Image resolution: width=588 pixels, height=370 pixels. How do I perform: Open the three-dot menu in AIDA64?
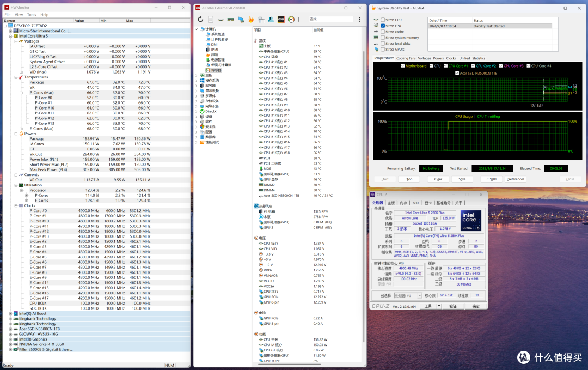pos(359,19)
